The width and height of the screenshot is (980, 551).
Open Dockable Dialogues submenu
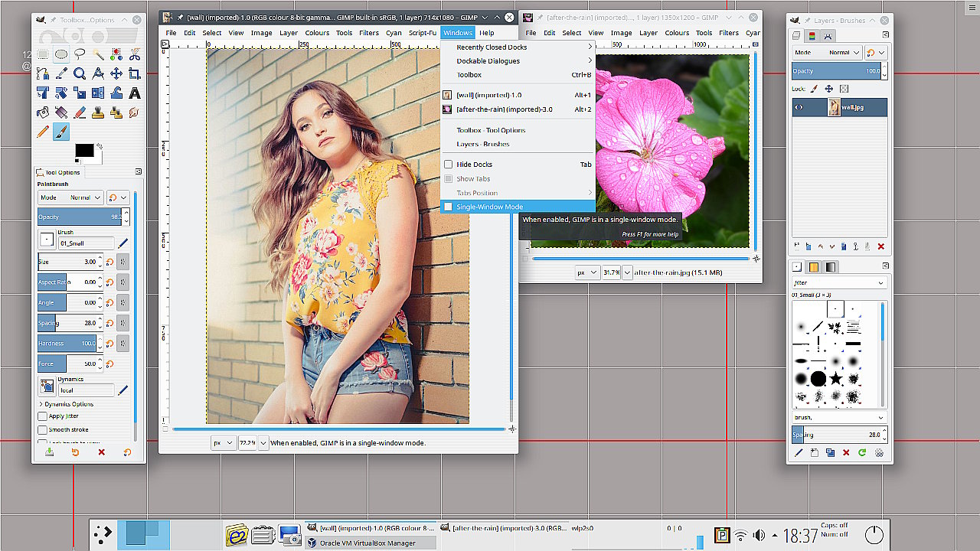(518, 61)
